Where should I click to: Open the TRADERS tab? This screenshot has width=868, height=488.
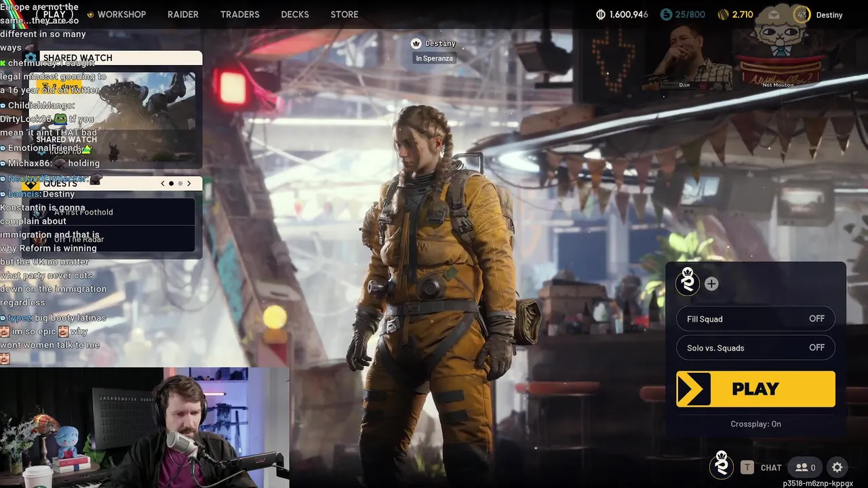tap(240, 14)
